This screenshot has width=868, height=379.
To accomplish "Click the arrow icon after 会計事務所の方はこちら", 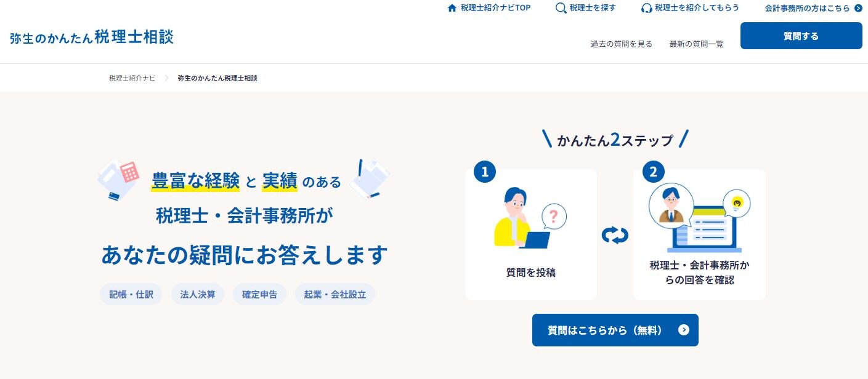I will (858, 8).
